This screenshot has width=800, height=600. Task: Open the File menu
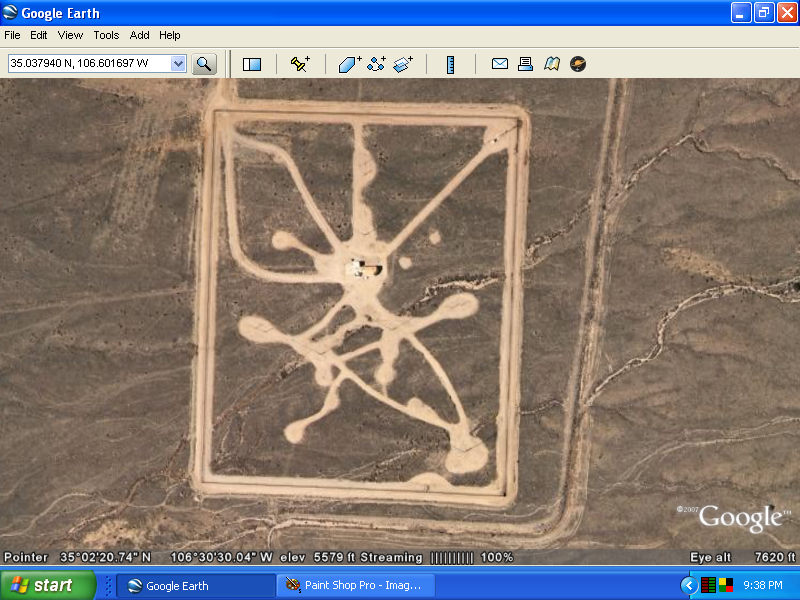pyautogui.click(x=12, y=35)
